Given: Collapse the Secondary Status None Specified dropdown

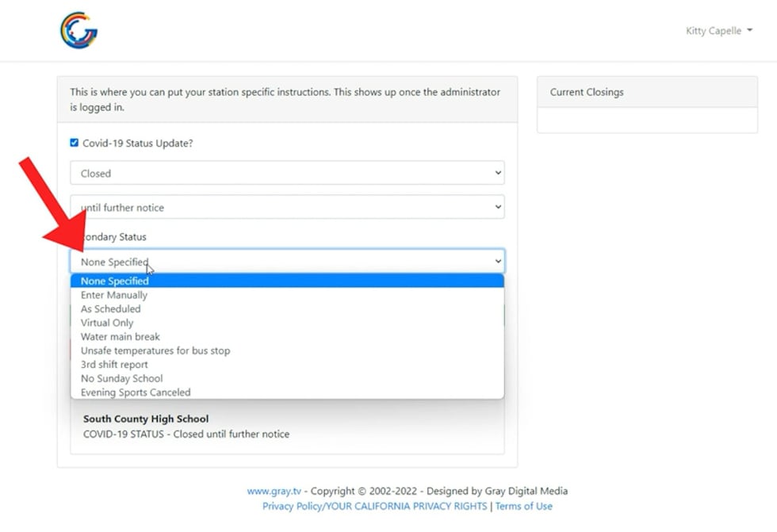Looking at the screenshot, I should pos(287,262).
